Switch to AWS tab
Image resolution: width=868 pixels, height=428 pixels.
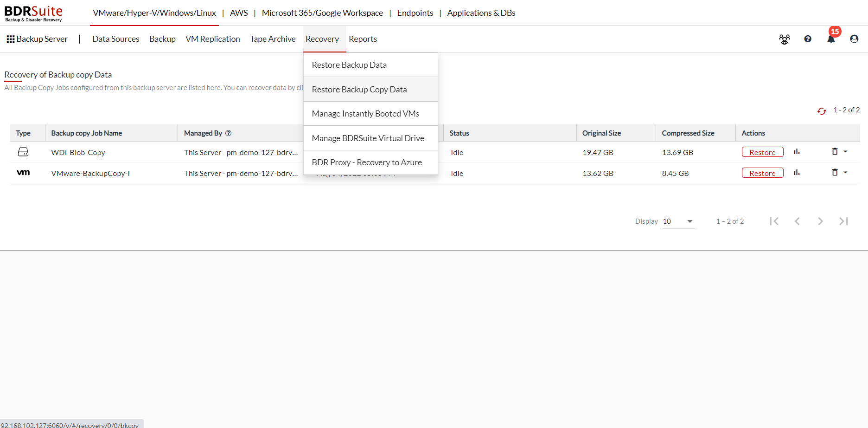239,13
